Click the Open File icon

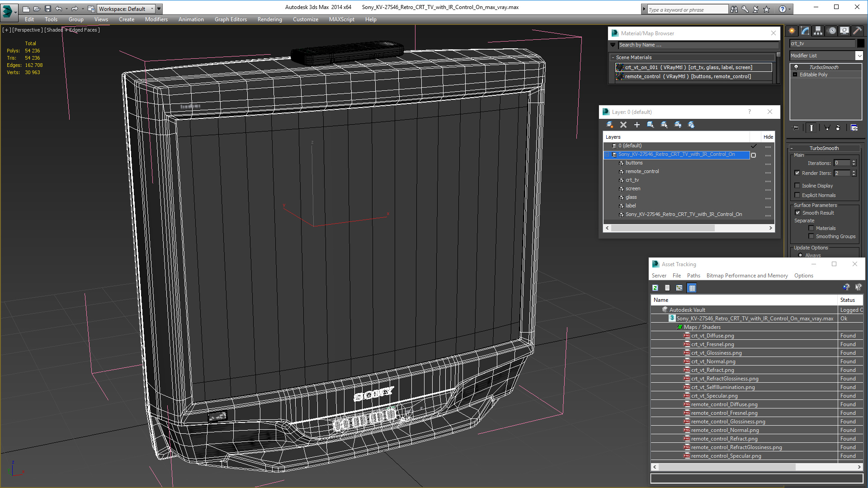pyautogui.click(x=37, y=9)
